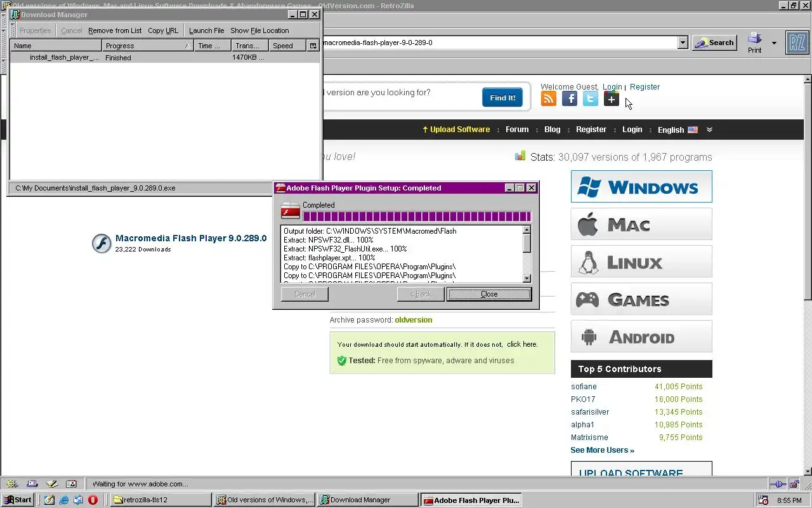The width and height of the screenshot is (812, 508).
Task: Click the plus share icon
Action: click(612, 98)
